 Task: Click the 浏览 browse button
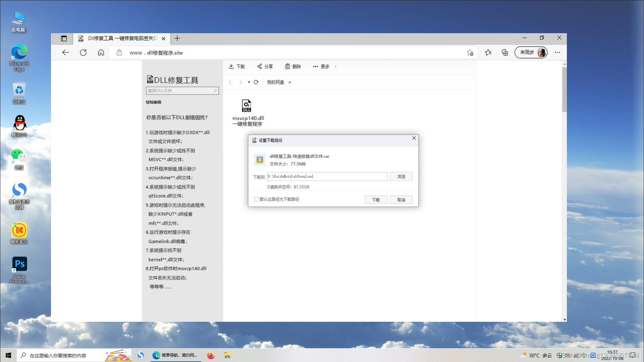(401, 176)
